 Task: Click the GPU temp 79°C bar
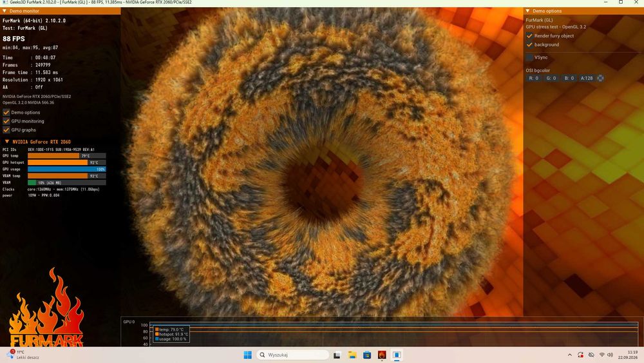point(66,156)
